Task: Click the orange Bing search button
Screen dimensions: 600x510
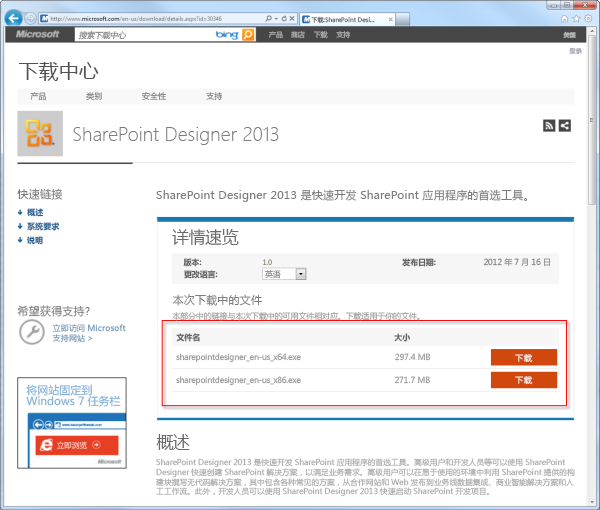Action: 248,35
